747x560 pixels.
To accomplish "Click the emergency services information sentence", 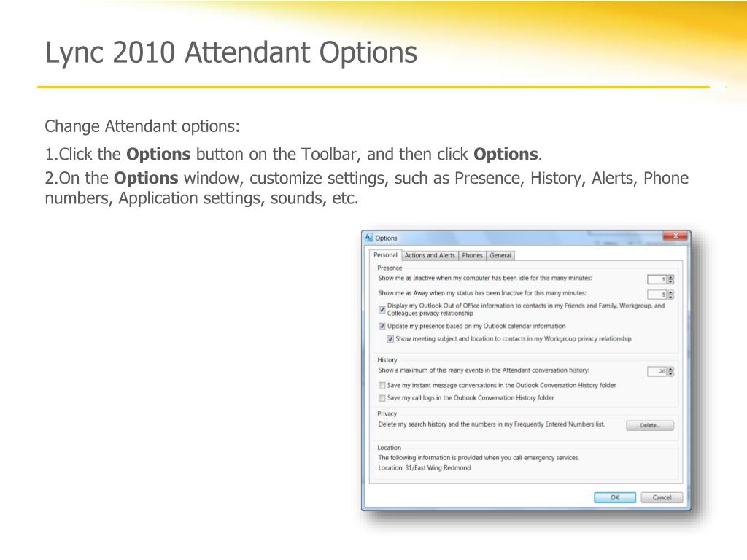I will [x=479, y=458].
